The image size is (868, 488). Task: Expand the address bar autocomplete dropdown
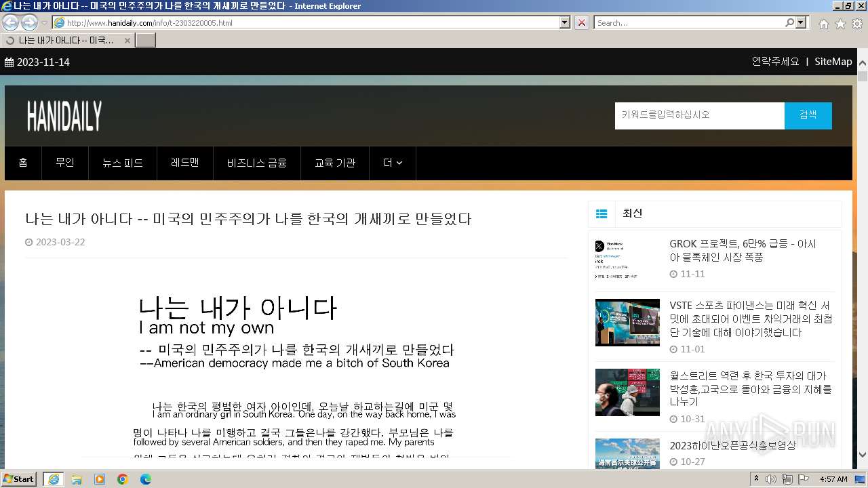[x=565, y=22]
